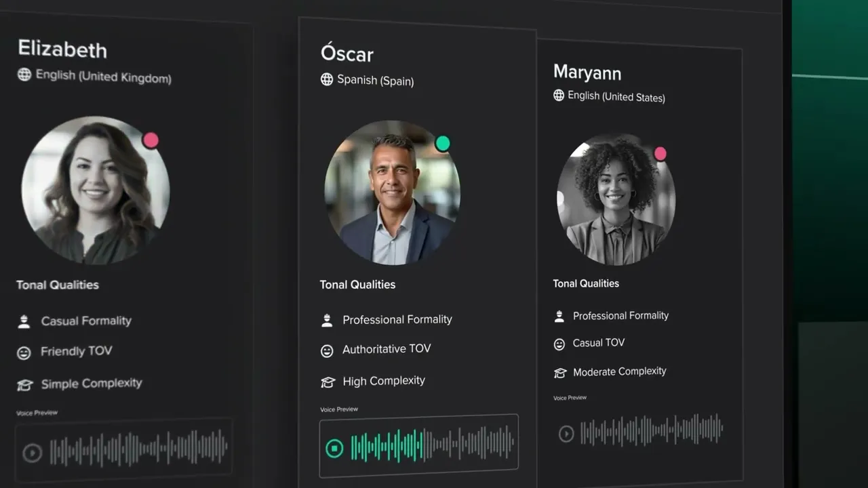Screen dimensions: 868x488
Task: Click the smiley icon next to Friendly TOV
Action: click(x=24, y=352)
